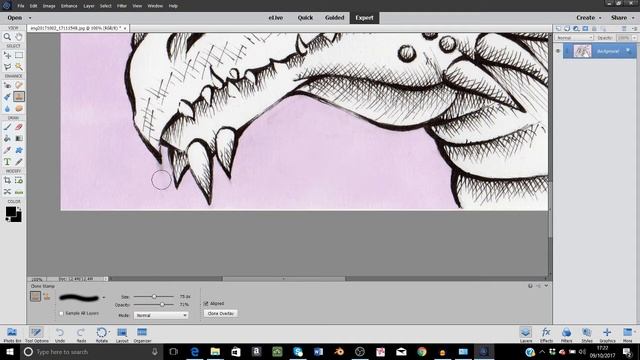The height and width of the screenshot is (360, 640).
Task: Open the Organizer
Action: click(x=142, y=335)
